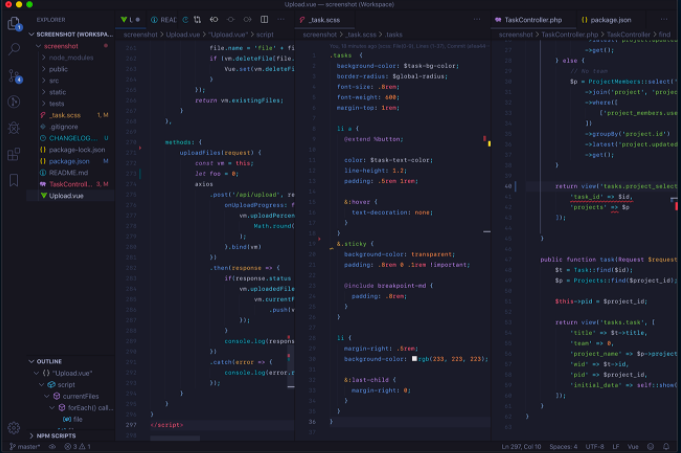Open the GitLens view icon in activity bar
Viewport: 681px width, 453px height.
(14, 102)
